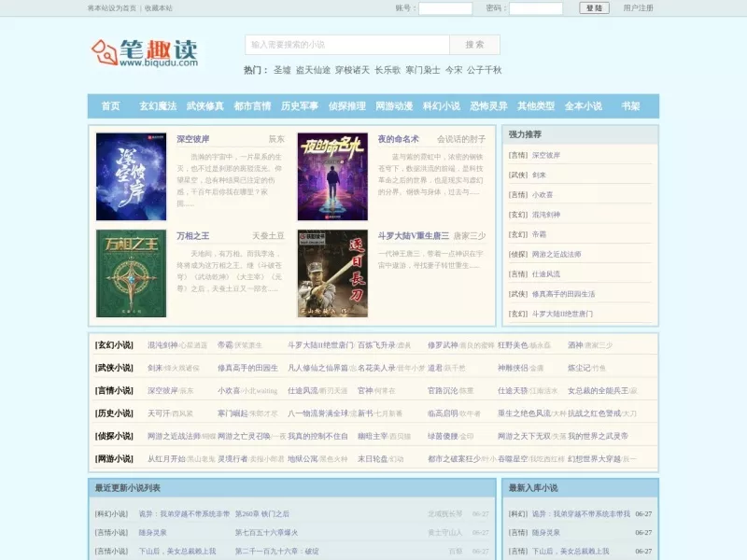Viewport: 747px width, 560px height.
Task: Open the 深空彼岸 book cover
Action: [131, 176]
